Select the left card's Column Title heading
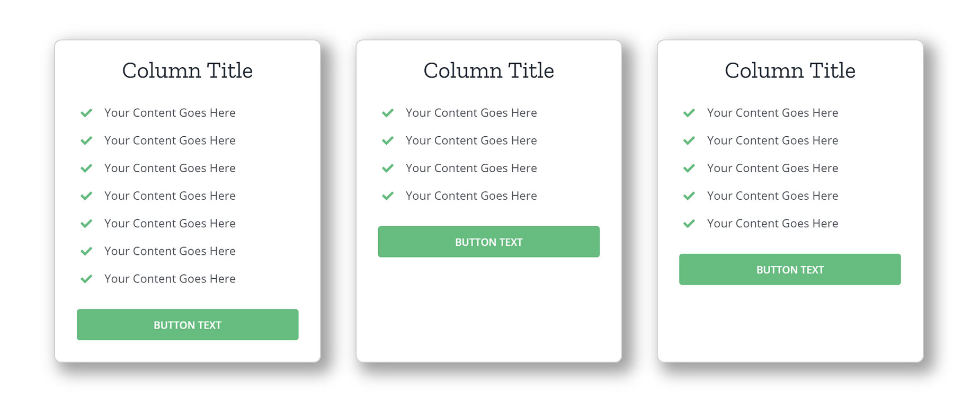The image size is (980, 407). 188,70
